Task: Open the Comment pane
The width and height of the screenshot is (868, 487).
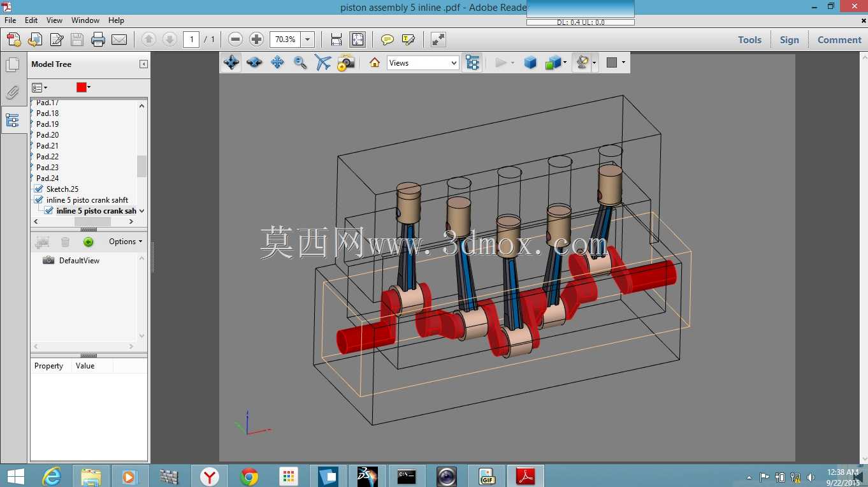Action: click(839, 40)
